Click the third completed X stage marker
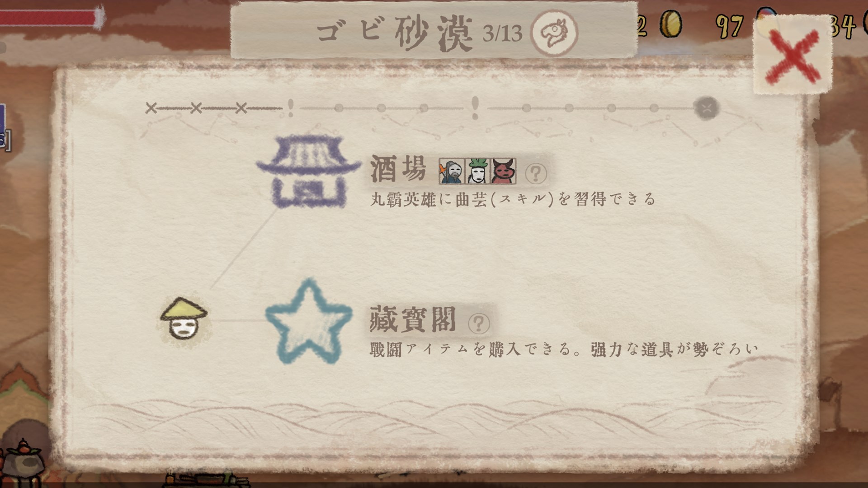This screenshot has width=868, height=488. click(241, 108)
